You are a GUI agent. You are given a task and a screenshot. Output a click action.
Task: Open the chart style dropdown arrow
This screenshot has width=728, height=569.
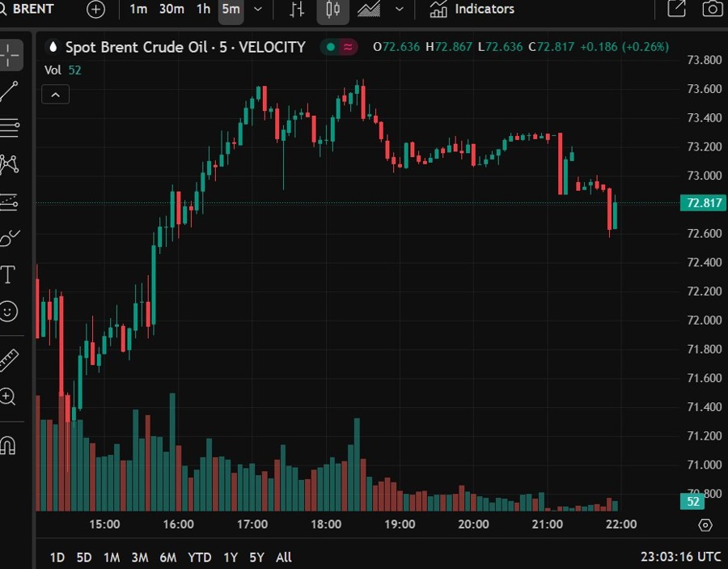400,9
